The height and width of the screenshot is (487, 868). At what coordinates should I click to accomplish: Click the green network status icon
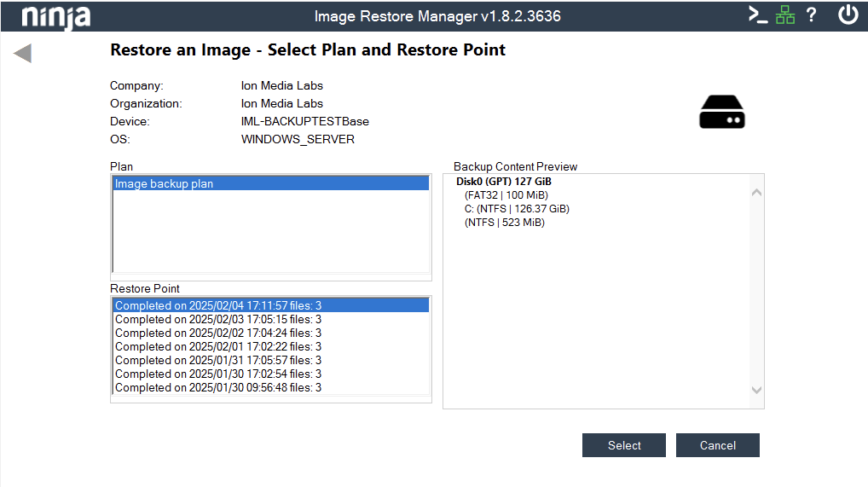pyautogui.click(x=785, y=15)
